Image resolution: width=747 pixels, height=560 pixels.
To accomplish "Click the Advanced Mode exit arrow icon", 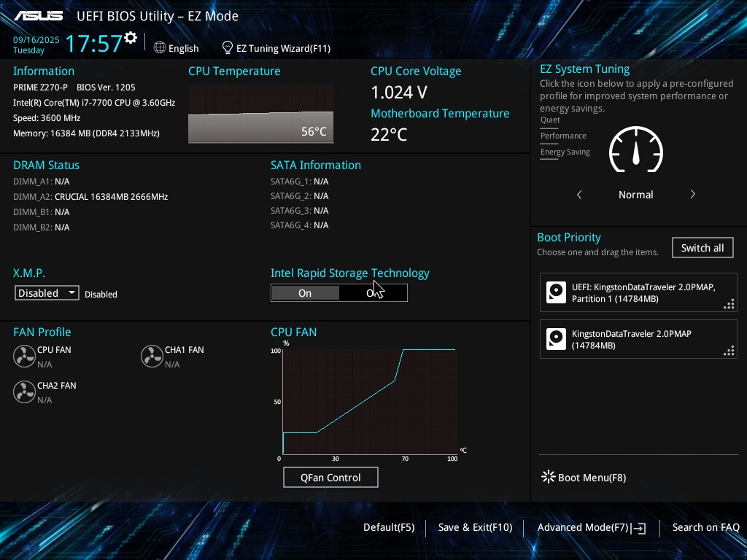I will pyautogui.click(x=638, y=528).
